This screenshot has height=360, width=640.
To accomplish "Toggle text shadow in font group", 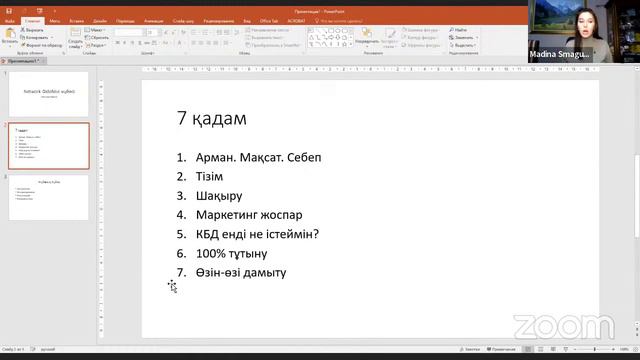I will [140, 43].
